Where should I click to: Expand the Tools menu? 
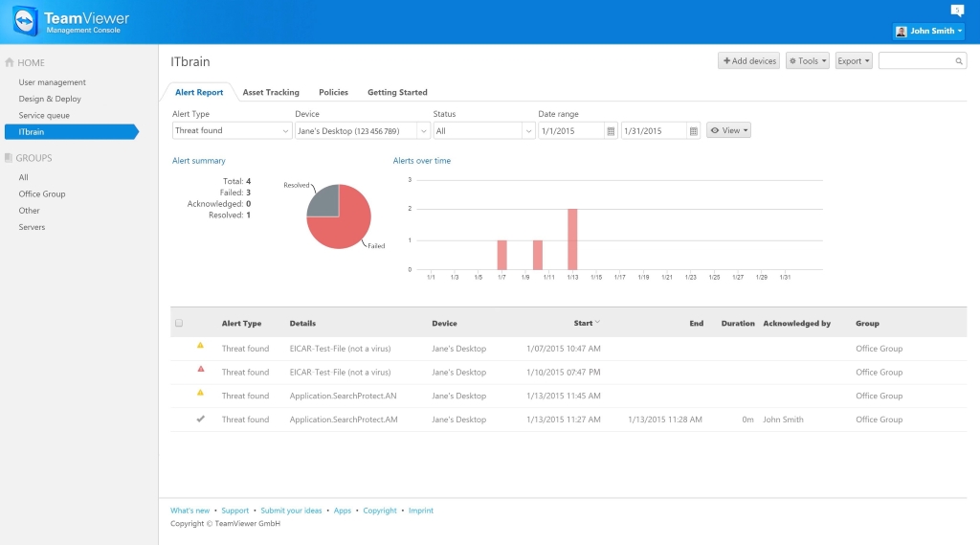808,60
